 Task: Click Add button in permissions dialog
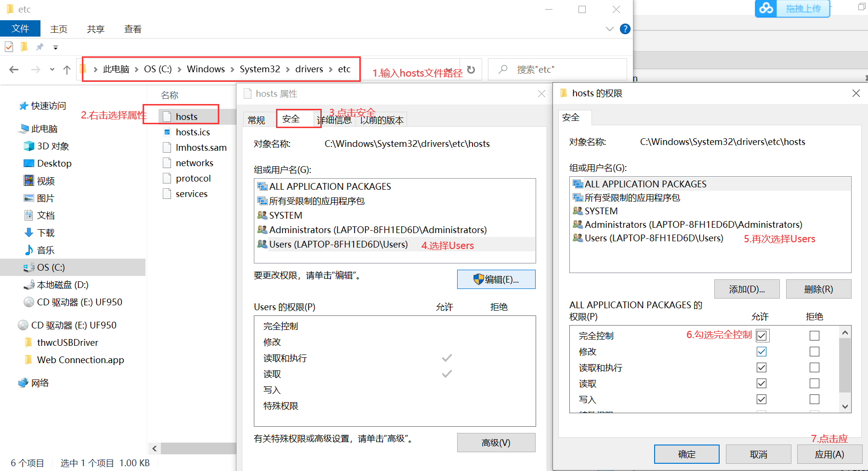[747, 289]
